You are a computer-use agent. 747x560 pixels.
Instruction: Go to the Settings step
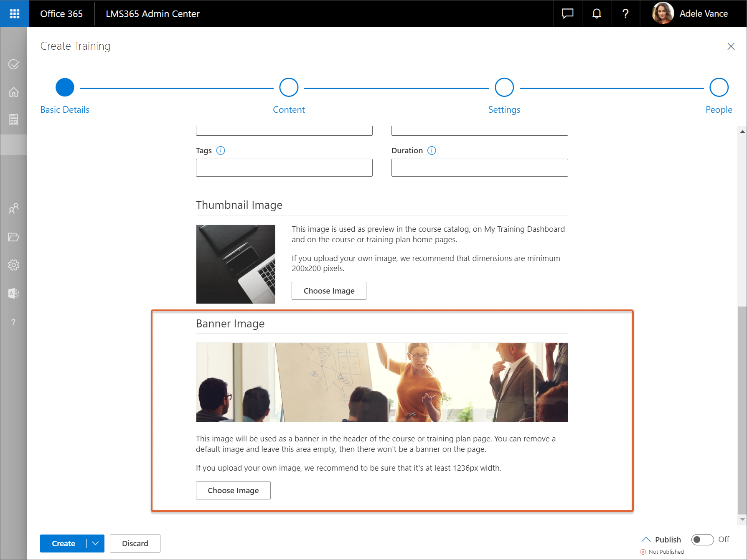coord(504,88)
